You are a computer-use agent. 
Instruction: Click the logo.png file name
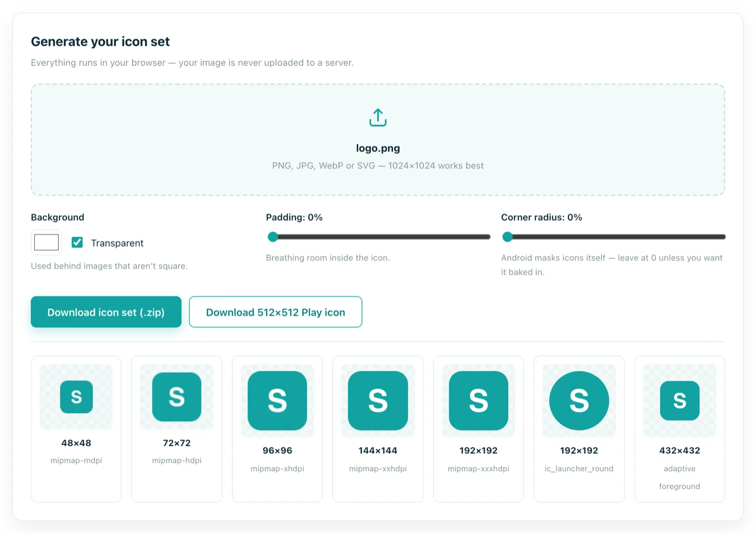(378, 148)
